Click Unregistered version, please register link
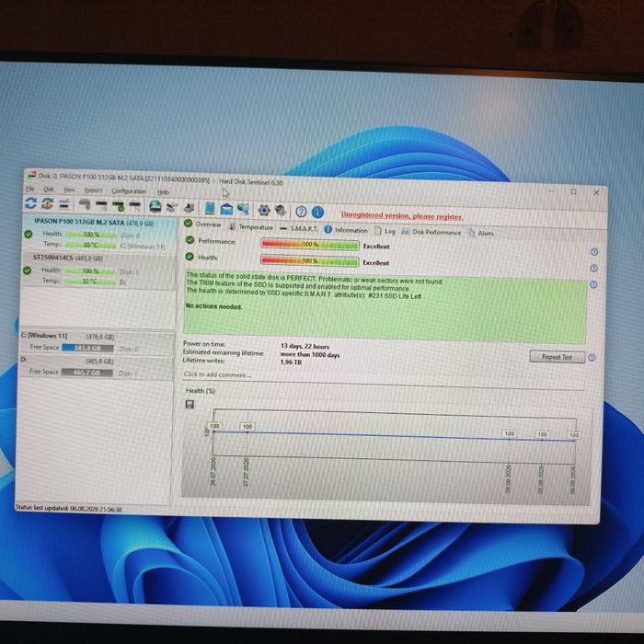 point(402,215)
